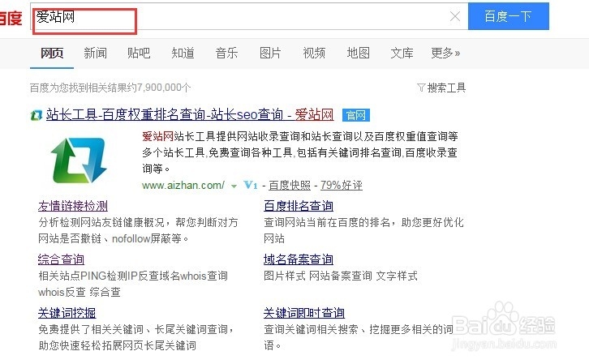Open the Baidu logo home link

click(x=11, y=18)
